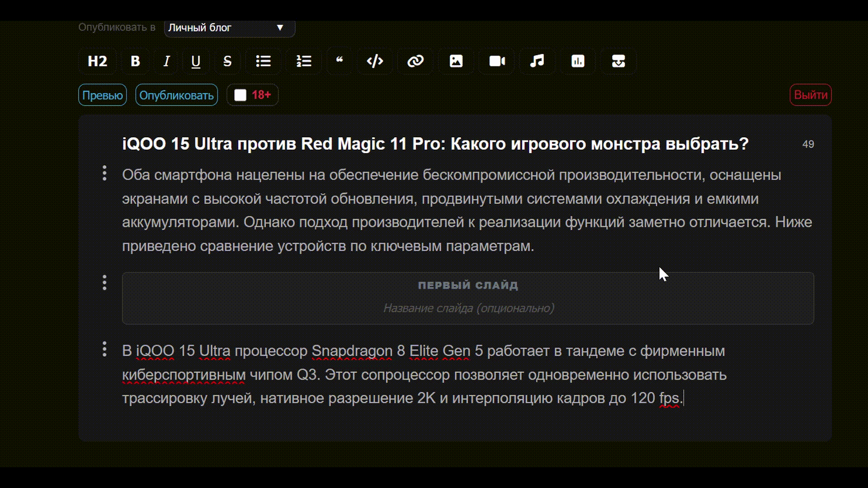Insert a video into the post
Image resolution: width=868 pixels, height=488 pixels.
[x=496, y=61]
